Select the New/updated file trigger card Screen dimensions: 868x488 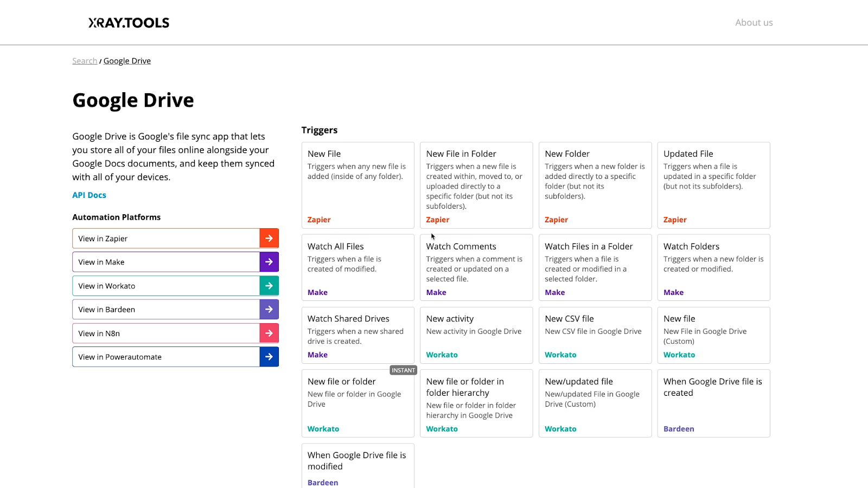click(595, 404)
